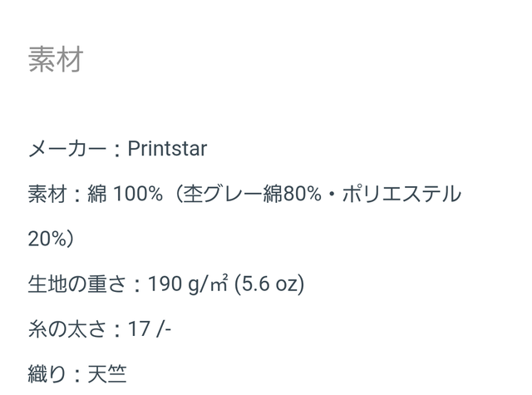Click the 素材 section heading
This screenshot has height=395, width=532.
click(x=56, y=59)
